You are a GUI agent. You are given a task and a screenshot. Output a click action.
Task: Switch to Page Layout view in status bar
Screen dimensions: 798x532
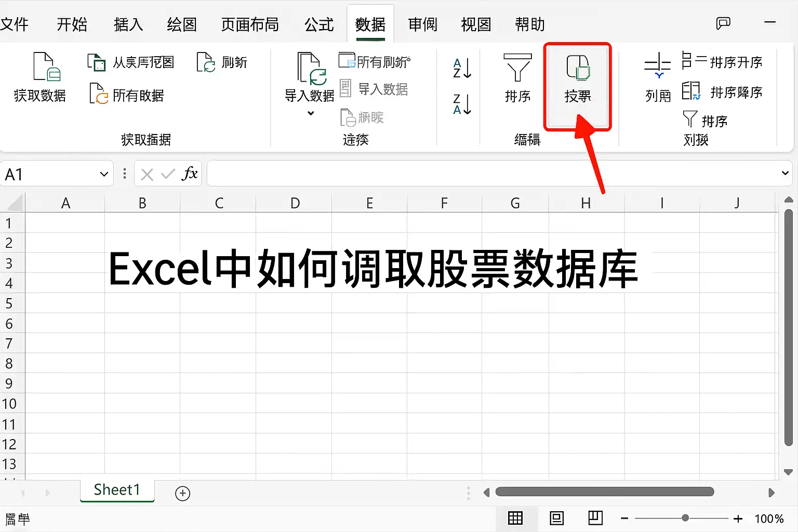point(556,518)
